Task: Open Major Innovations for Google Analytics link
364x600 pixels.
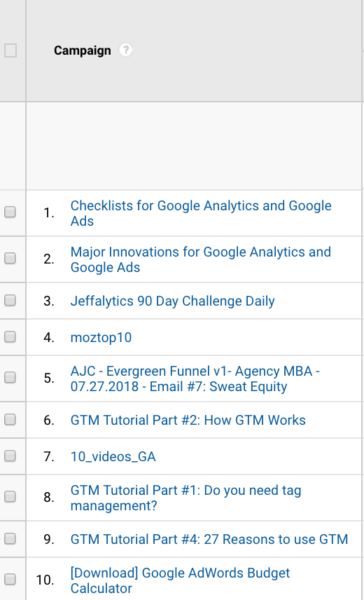Action: 201,259
